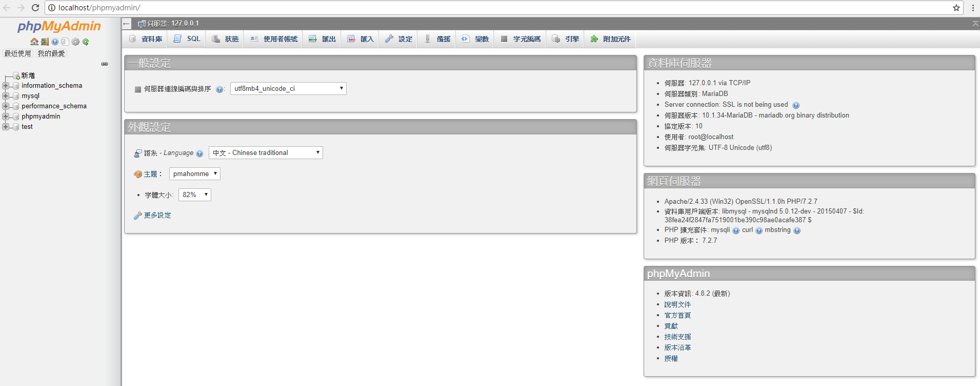Open the 使用者帳號 (User accounts) tab
Screen dimensions: 980x386
tap(273, 39)
